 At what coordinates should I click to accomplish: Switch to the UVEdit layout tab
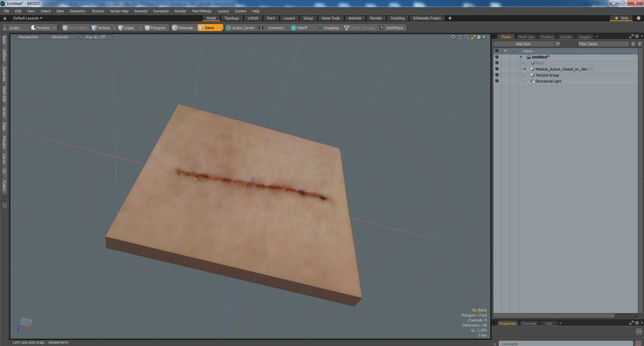click(x=253, y=18)
